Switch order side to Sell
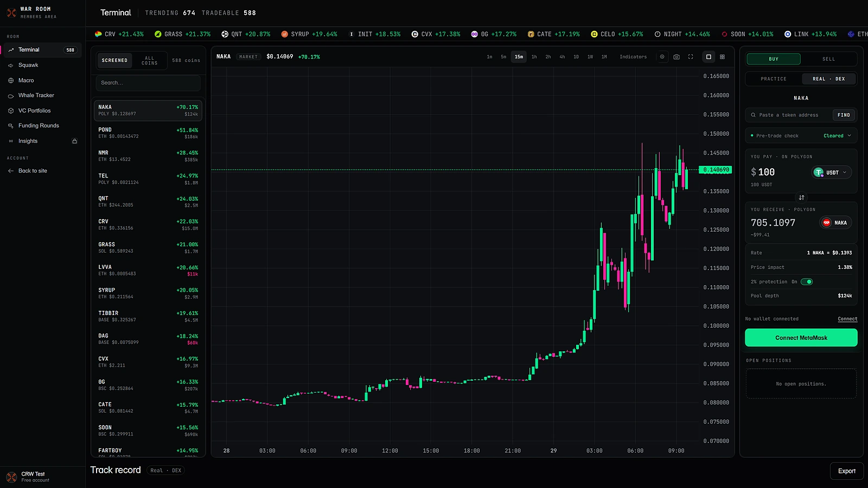This screenshot has width=868, height=488. click(x=829, y=59)
